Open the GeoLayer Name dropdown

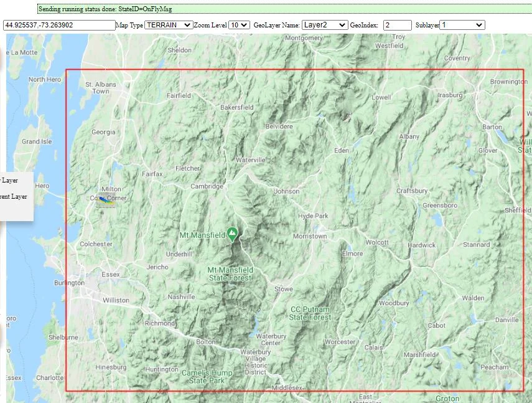point(325,25)
